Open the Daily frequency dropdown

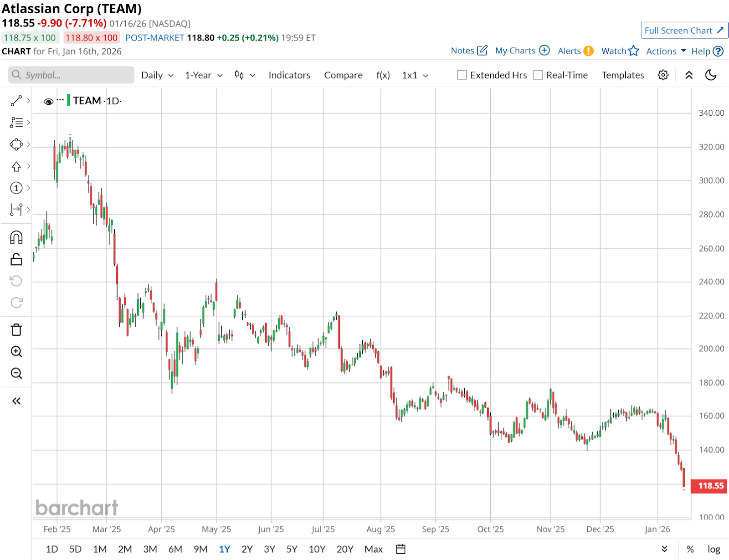(157, 75)
